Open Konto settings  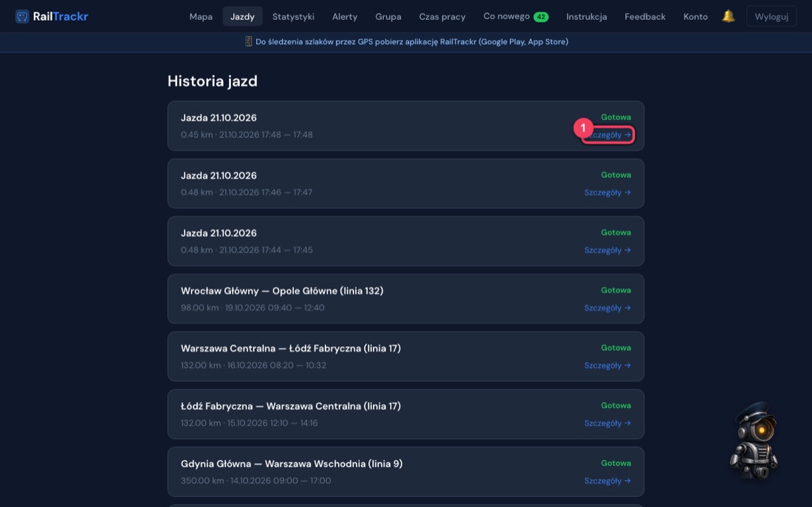pos(695,16)
